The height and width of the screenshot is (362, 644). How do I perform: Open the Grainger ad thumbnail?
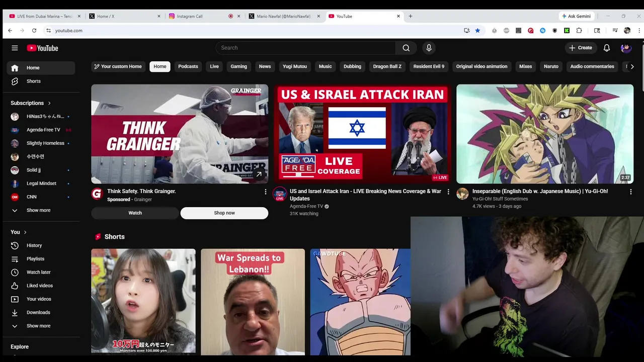pyautogui.click(x=180, y=134)
